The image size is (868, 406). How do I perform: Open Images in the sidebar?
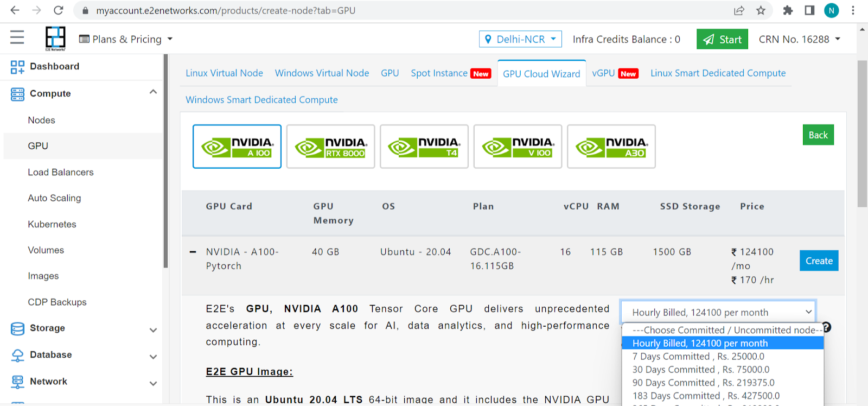[x=43, y=276]
